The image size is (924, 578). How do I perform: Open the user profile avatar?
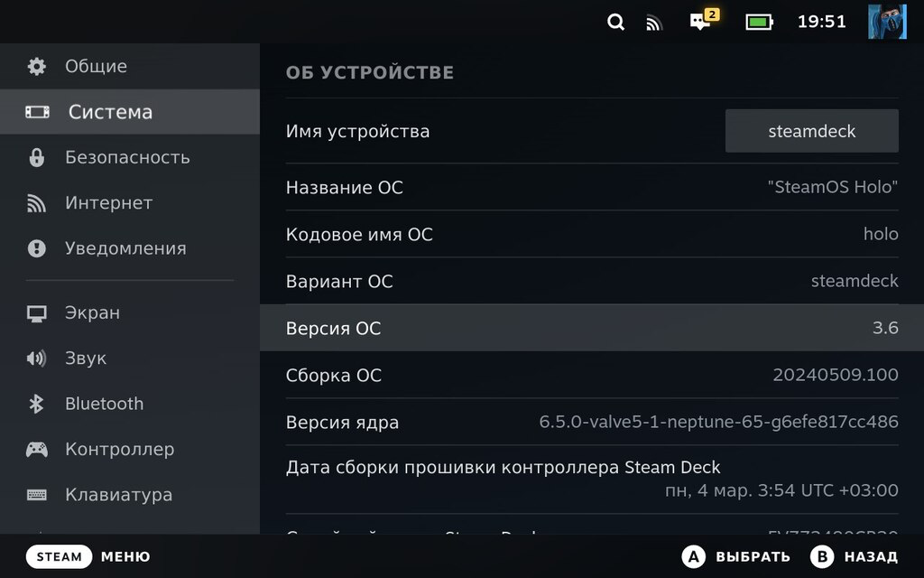pos(886,22)
